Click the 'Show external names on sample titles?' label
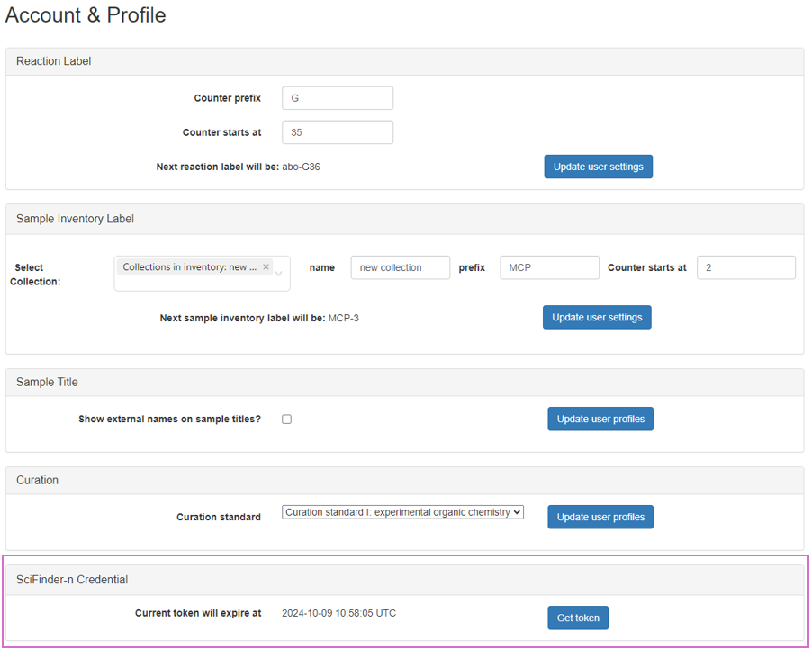Image resolution: width=812 pixels, height=650 pixels. tap(169, 420)
